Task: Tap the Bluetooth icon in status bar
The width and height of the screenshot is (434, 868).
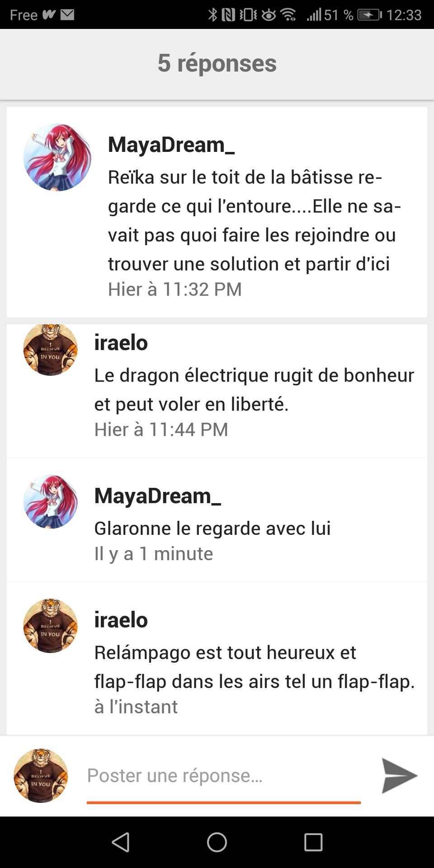Action: coord(212,14)
